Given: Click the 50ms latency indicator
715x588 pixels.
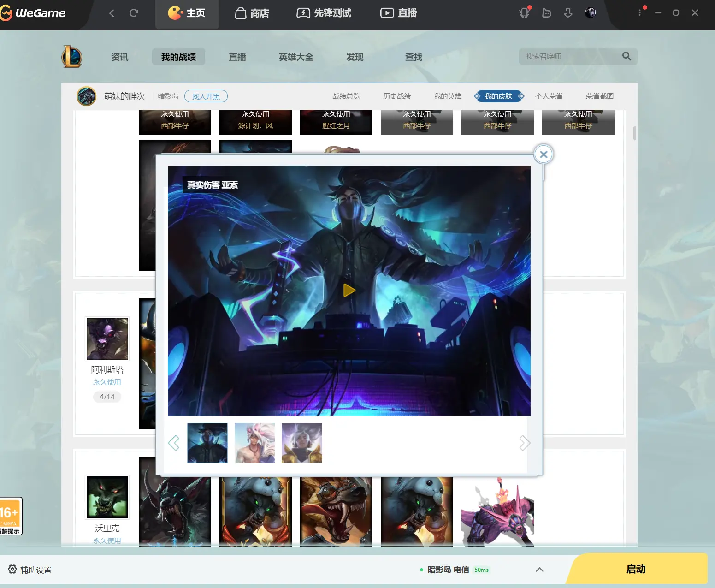Looking at the screenshot, I should point(481,570).
